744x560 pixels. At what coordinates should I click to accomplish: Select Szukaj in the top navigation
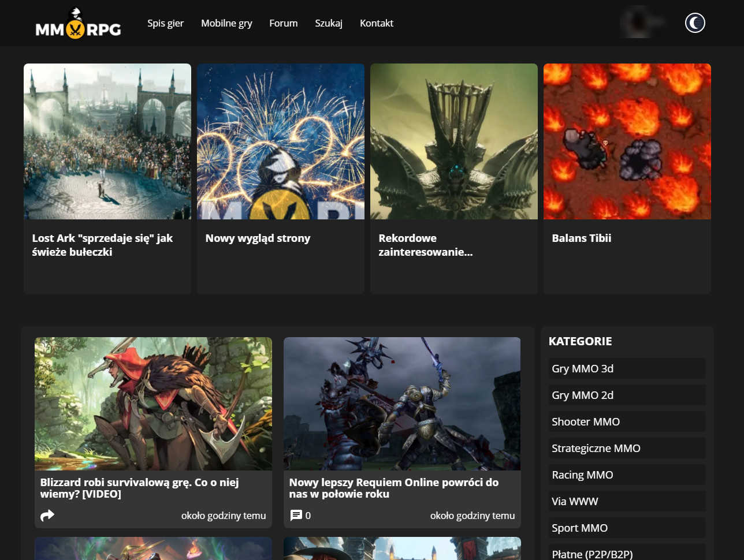[329, 23]
